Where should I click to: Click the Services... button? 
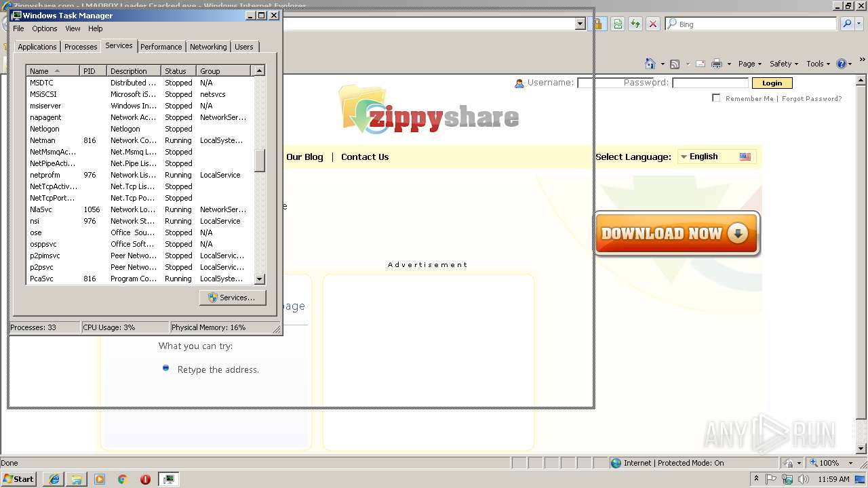[x=233, y=298]
